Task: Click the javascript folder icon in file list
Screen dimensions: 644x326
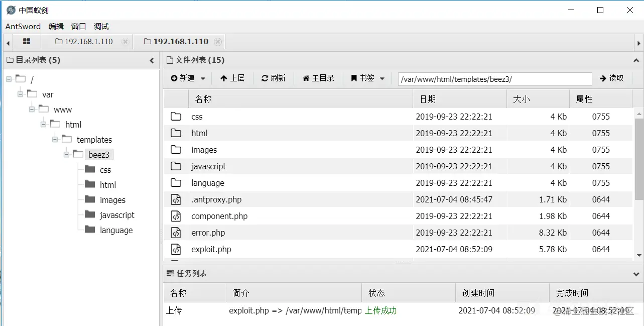Action: 176,166
